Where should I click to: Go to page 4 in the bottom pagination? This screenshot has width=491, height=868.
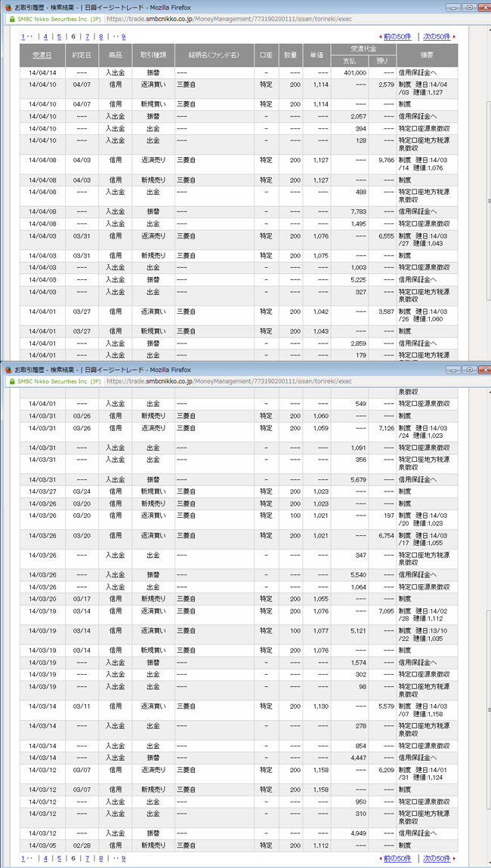click(x=45, y=858)
